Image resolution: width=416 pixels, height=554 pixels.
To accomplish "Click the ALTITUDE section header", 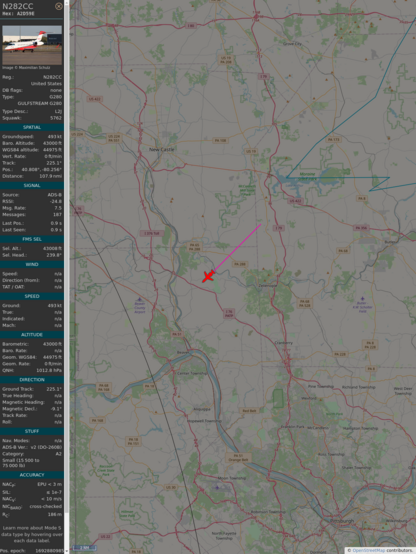I will point(32,335).
